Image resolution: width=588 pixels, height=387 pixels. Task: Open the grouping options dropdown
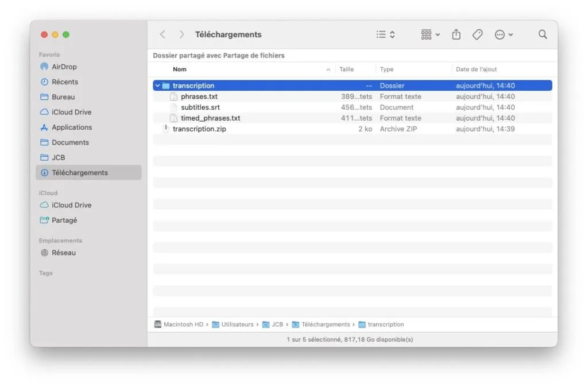point(428,34)
